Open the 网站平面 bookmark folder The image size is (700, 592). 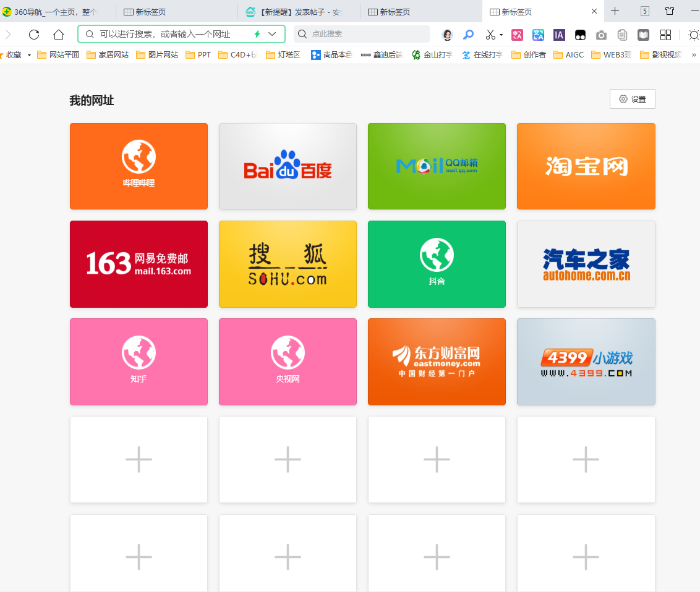pyautogui.click(x=59, y=55)
